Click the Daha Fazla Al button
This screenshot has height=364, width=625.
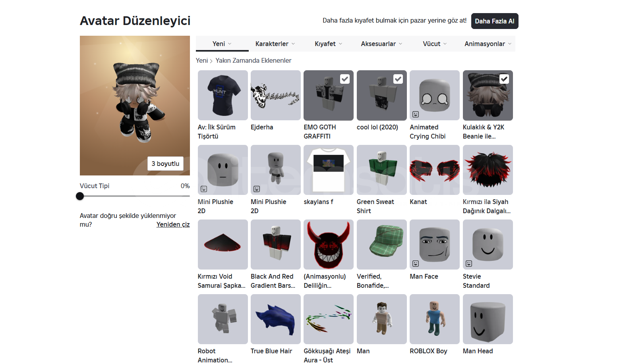[495, 21]
